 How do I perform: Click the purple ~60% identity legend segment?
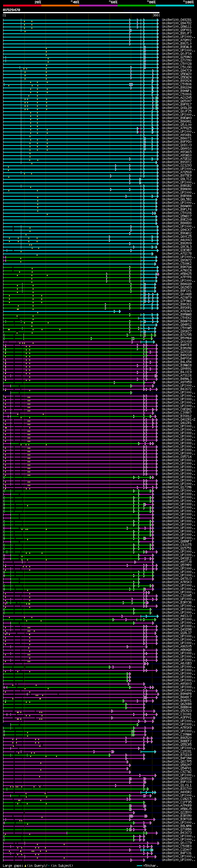pos(98,6)
